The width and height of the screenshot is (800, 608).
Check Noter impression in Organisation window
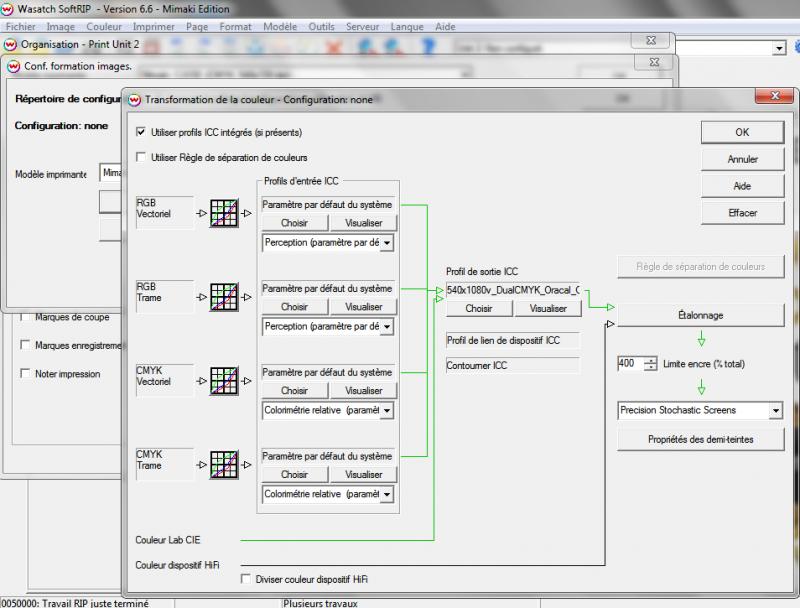coord(24,373)
